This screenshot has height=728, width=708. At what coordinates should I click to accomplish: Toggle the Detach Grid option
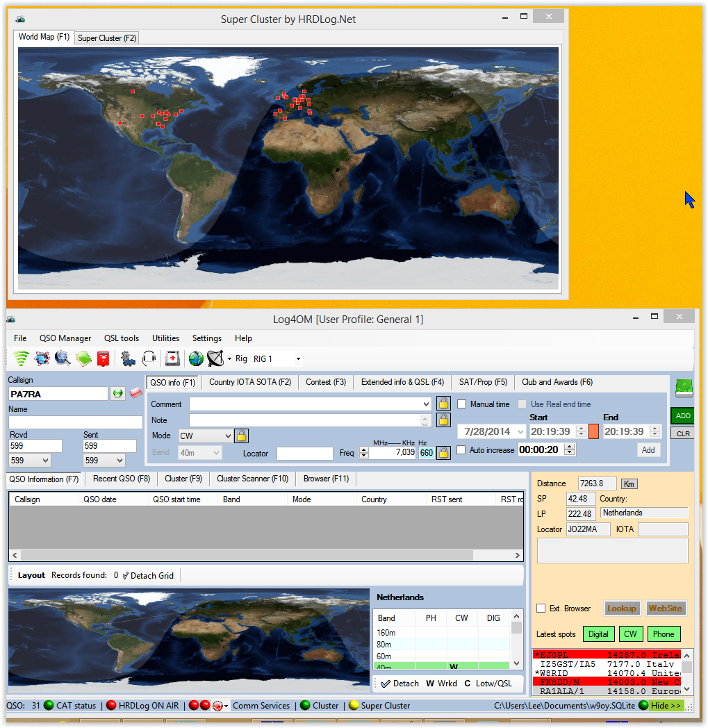tap(147, 575)
